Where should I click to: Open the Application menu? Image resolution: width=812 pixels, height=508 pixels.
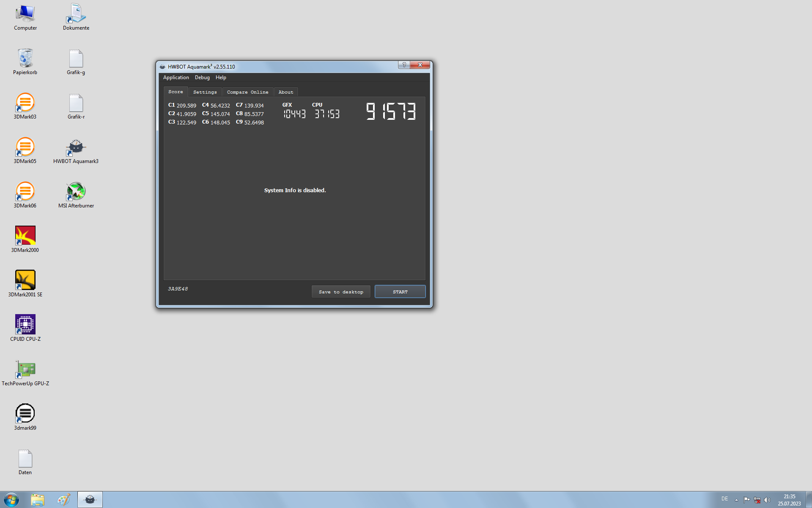click(x=176, y=77)
